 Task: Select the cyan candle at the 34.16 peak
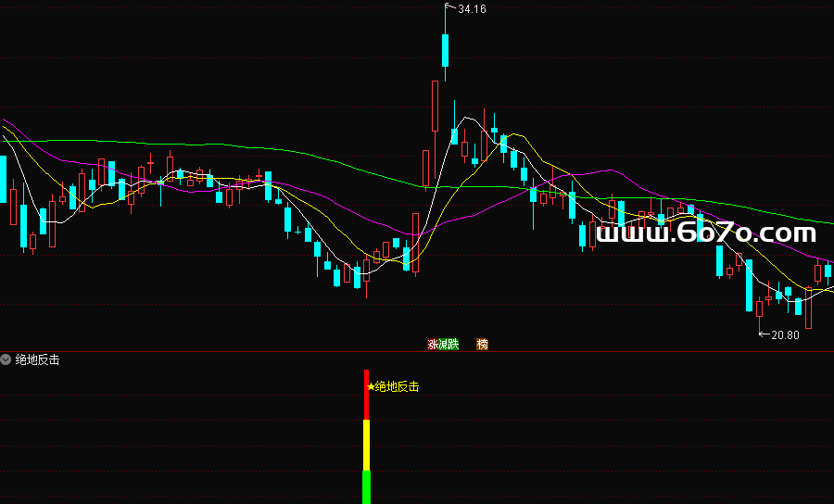[x=445, y=50]
